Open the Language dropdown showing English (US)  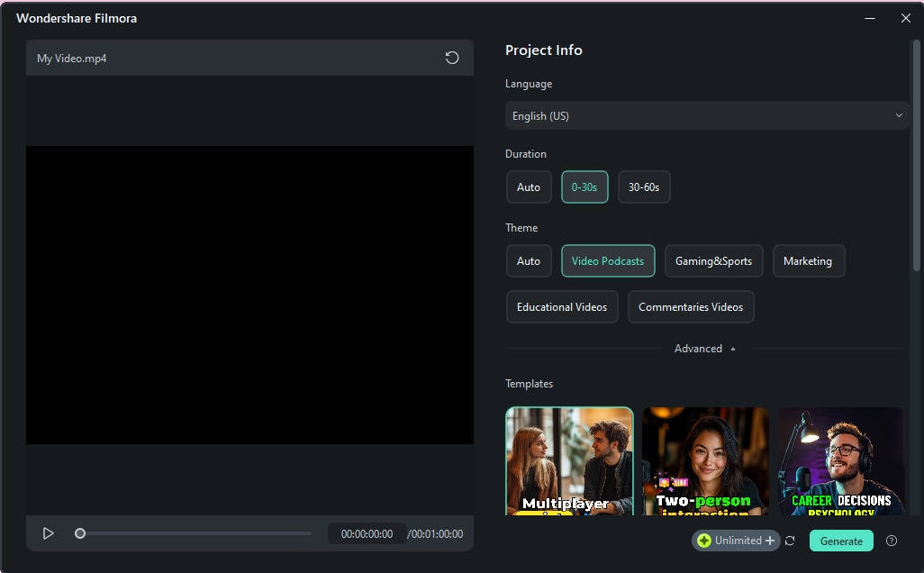click(707, 115)
